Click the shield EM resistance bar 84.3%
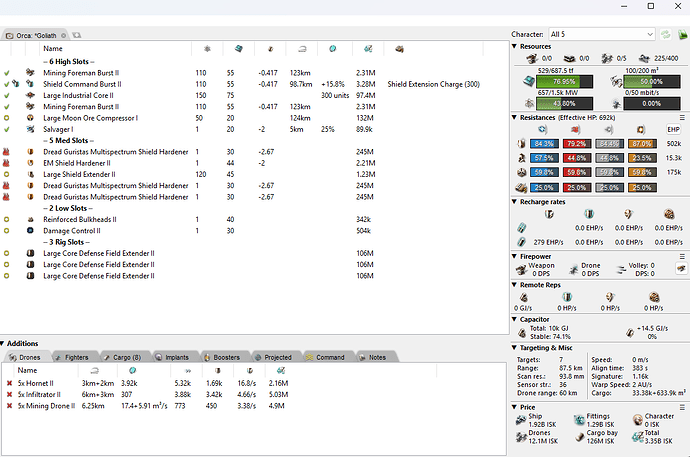This screenshot has width=690, height=457. click(544, 143)
